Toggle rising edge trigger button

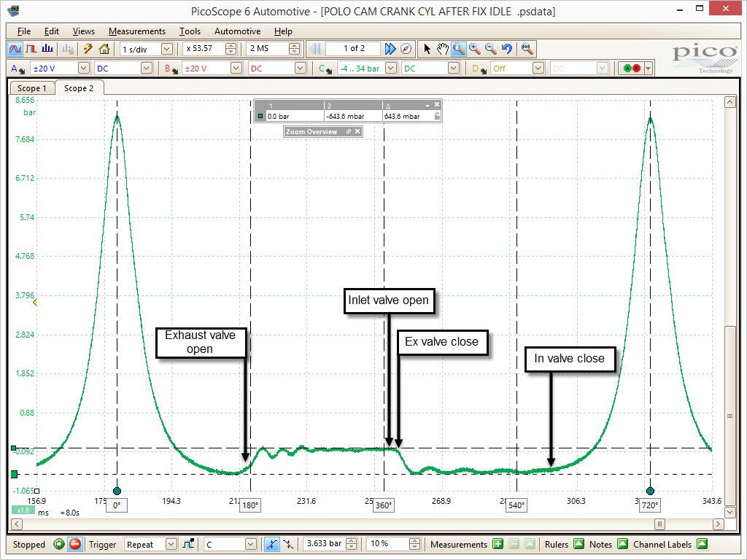(x=271, y=544)
